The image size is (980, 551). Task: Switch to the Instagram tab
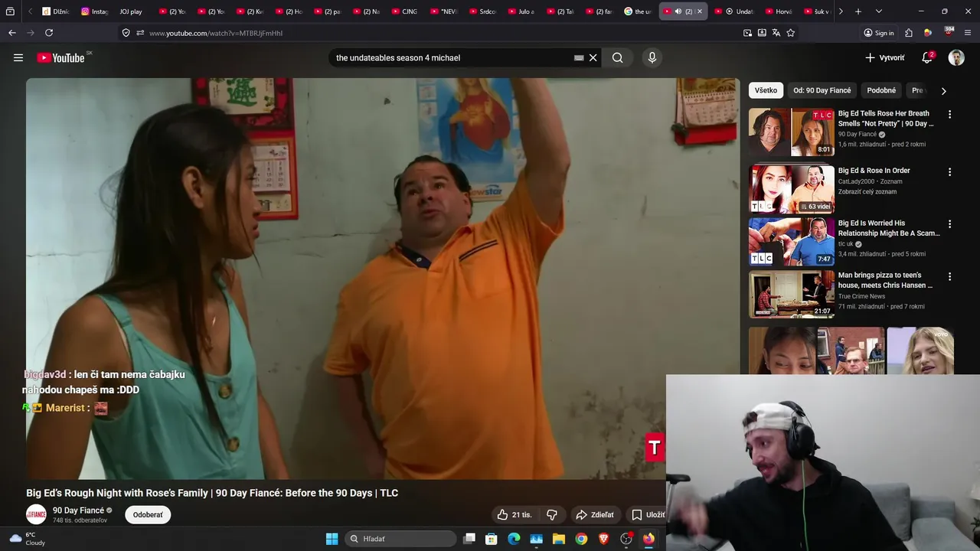(x=95, y=11)
